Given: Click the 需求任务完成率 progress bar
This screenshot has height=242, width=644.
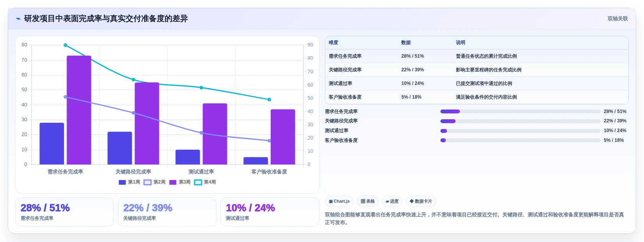Looking at the screenshot, I should click(520, 111).
